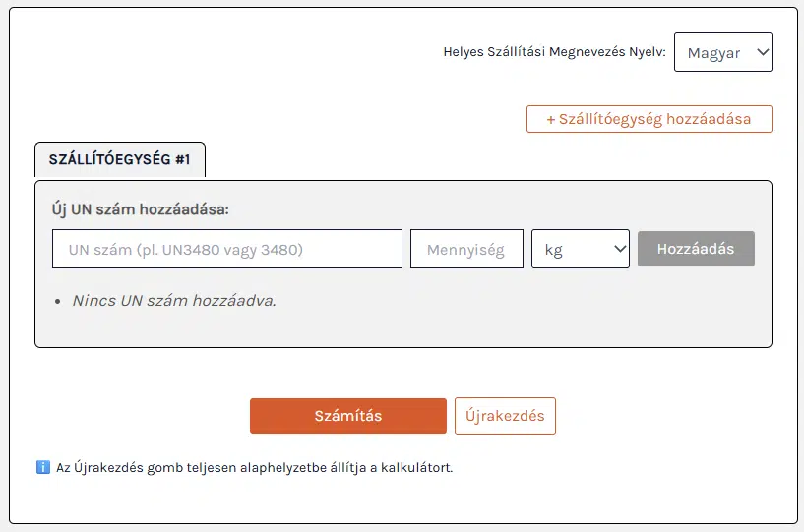Image resolution: width=804 pixels, height=532 pixels.
Task: Click into the Mennyiség quantity field
Action: point(466,249)
